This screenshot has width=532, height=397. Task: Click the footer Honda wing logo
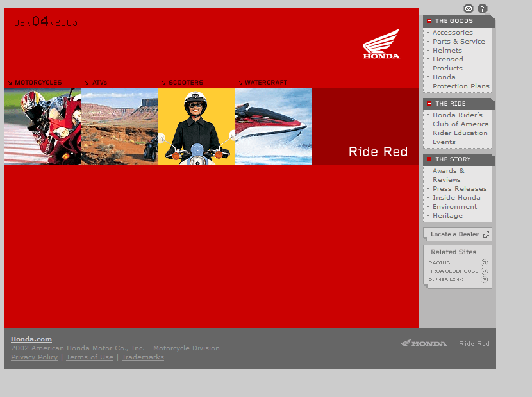pyautogui.click(x=424, y=343)
